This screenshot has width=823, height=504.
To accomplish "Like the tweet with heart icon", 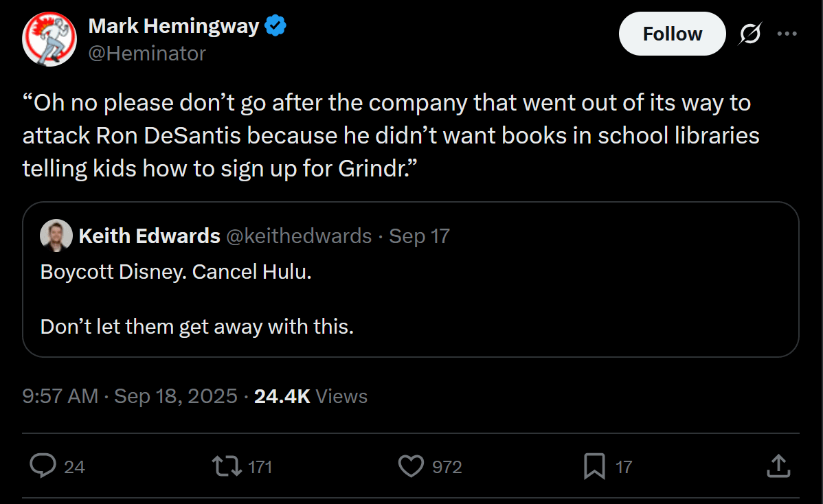I will pos(411,466).
